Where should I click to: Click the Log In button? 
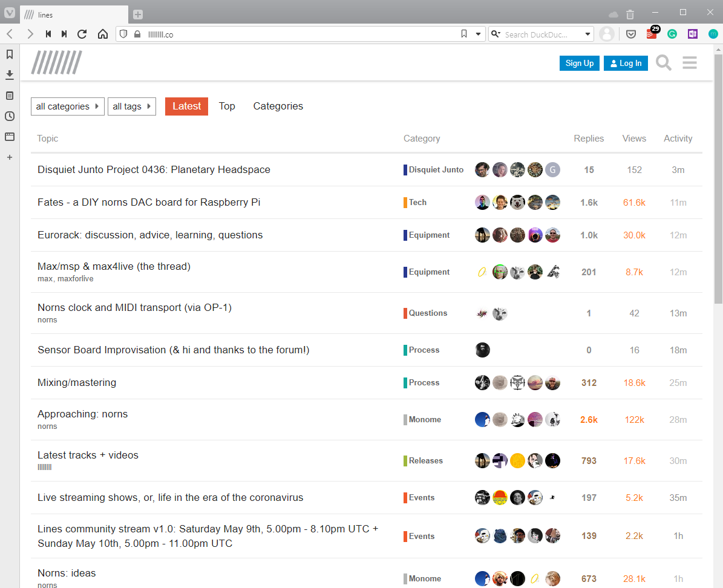[x=626, y=64]
